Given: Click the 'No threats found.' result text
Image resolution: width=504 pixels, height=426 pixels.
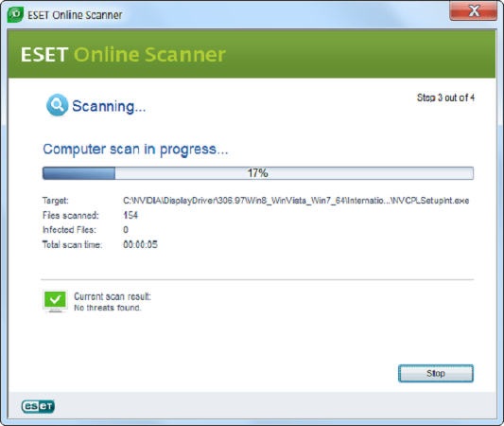Looking at the screenshot, I should click(108, 308).
